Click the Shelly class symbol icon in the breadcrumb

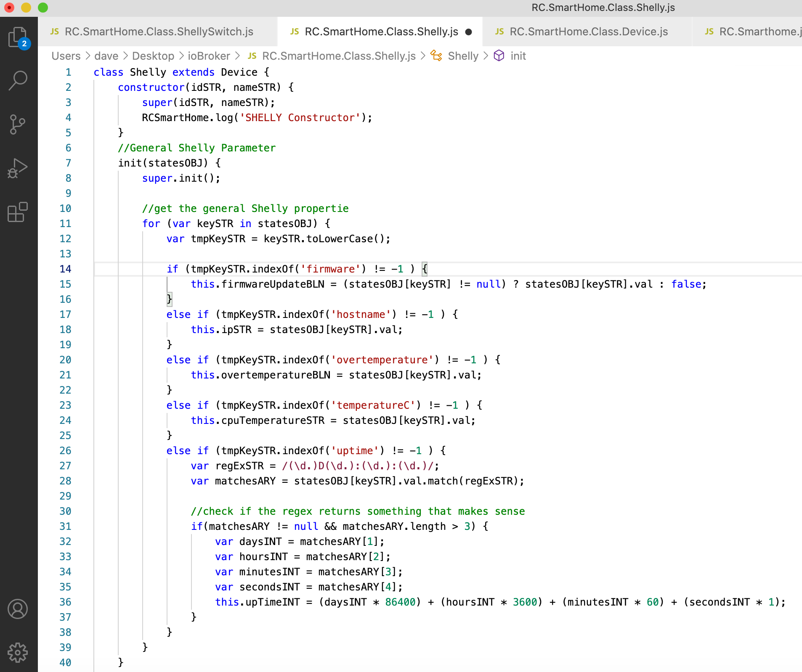coord(436,56)
